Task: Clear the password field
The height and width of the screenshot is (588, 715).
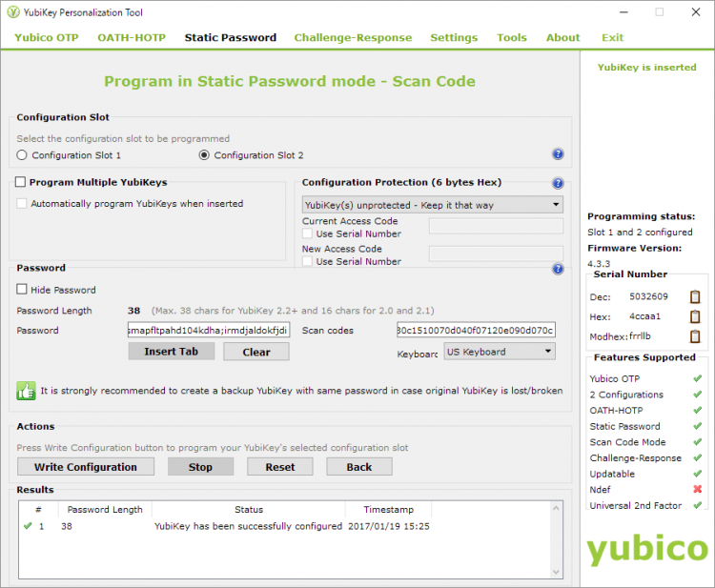Action: [x=256, y=352]
